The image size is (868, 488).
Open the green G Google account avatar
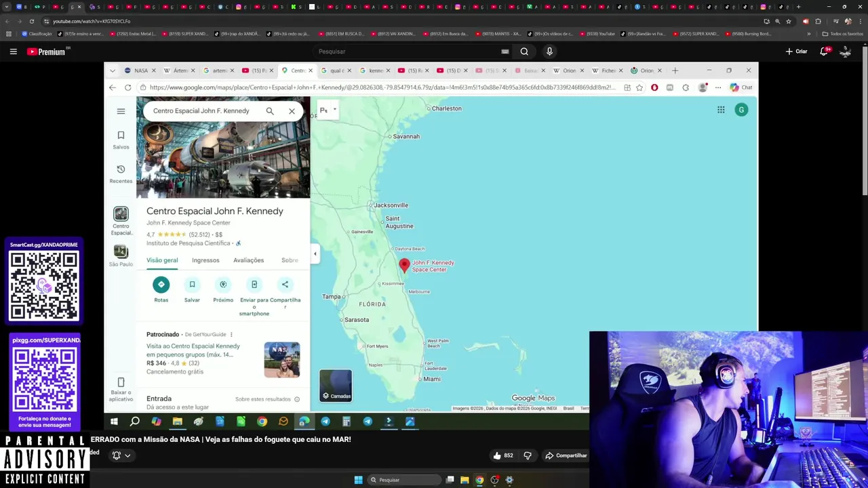(x=741, y=110)
